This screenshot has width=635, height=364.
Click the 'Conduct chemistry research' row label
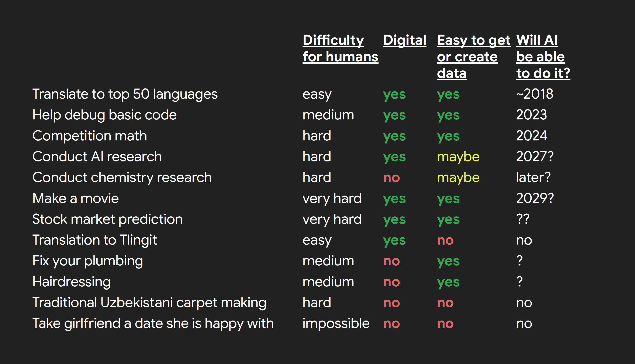point(122,178)
